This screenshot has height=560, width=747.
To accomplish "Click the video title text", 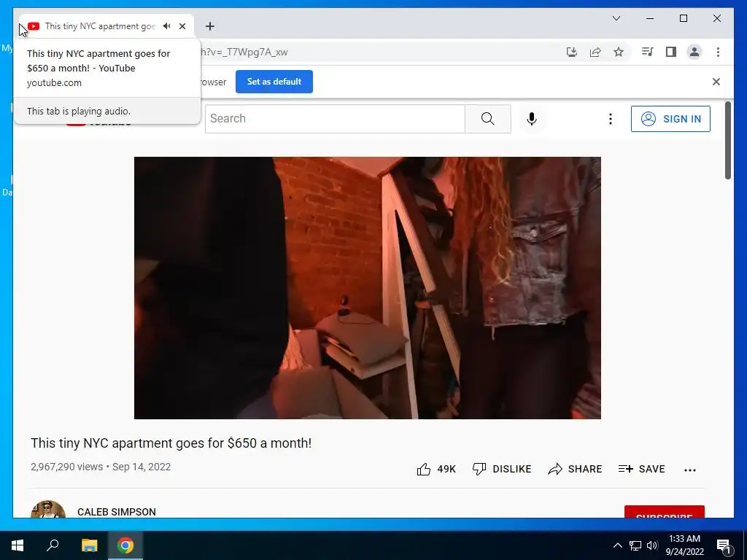I will 171,443.
